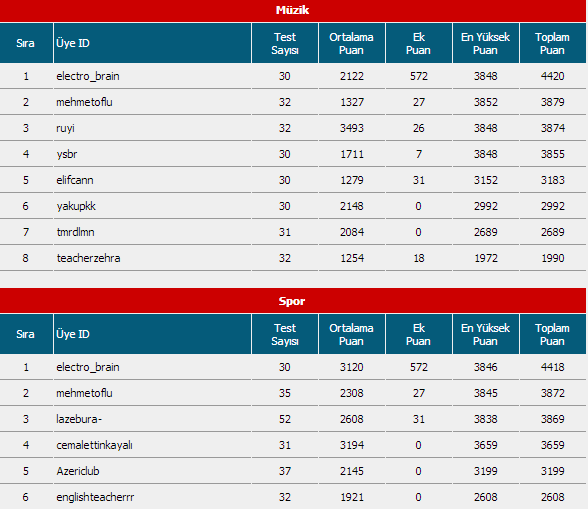This screenshot has width=588, height=509.
Task: Click electro_brain in the Spor table
Action: coord(88,367)
